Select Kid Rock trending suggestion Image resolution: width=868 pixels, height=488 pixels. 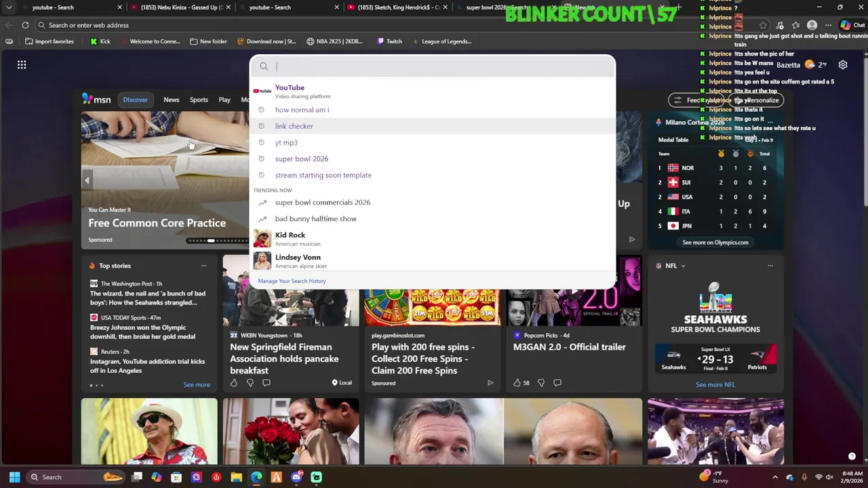tap(433, 239)
